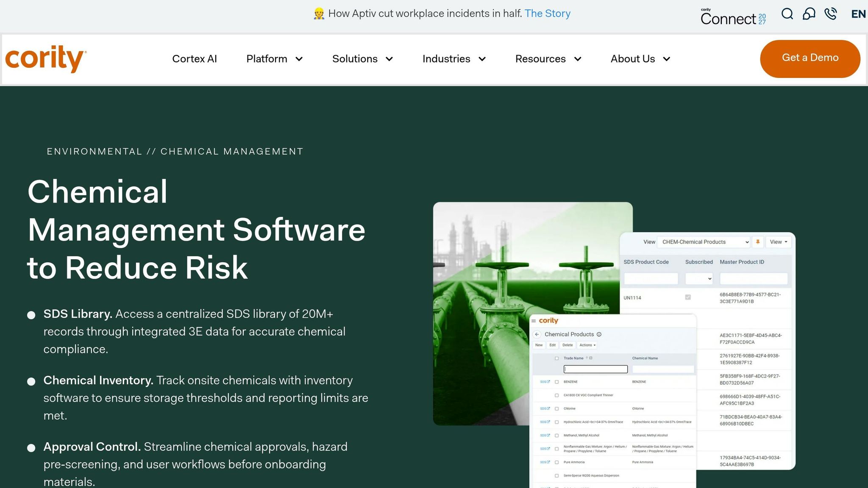This screenshot has height=488, width=868.
Task: Go home via the large orange Cority logo
Action: tap(46, 58)
